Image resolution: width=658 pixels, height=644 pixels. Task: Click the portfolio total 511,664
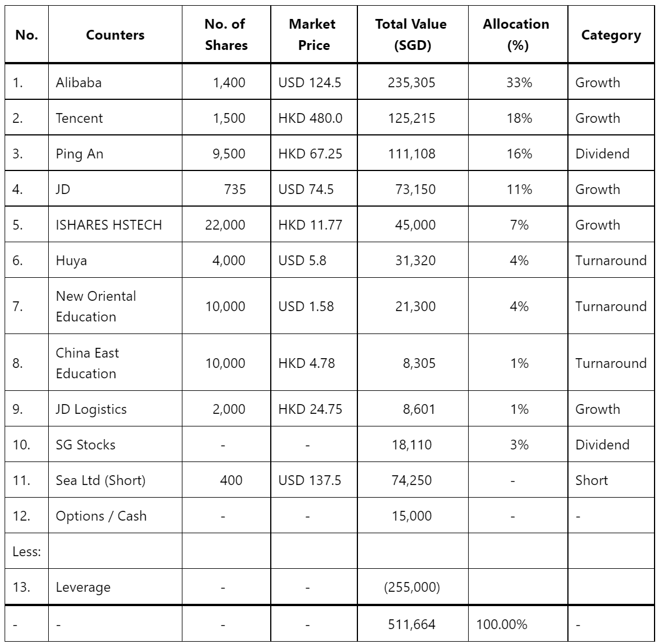pyautogui.click(x=411, y=624)
